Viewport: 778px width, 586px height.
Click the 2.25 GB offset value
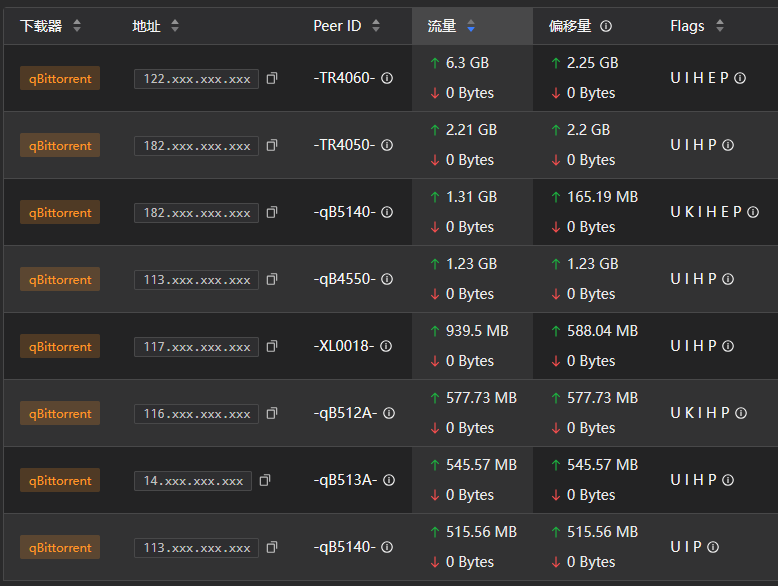592,63
